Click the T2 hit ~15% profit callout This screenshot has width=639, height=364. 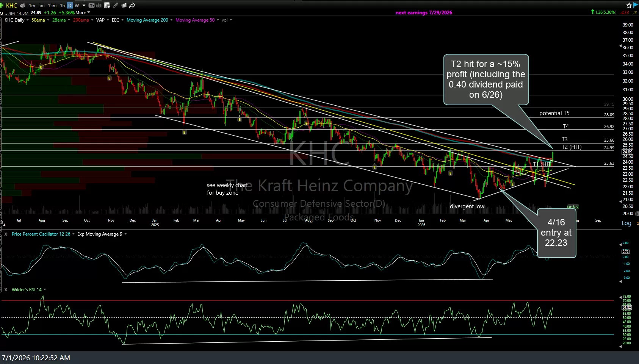486,80
